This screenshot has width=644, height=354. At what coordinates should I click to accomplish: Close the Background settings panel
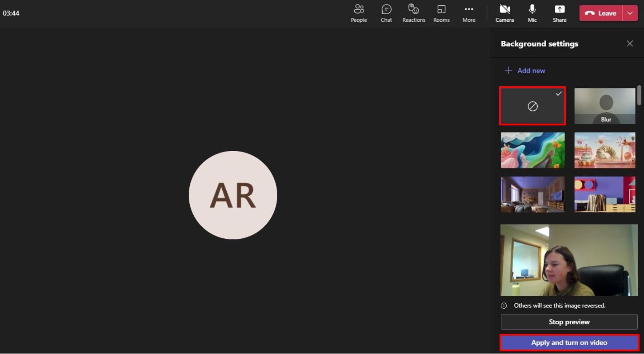[x=630, y=44]
